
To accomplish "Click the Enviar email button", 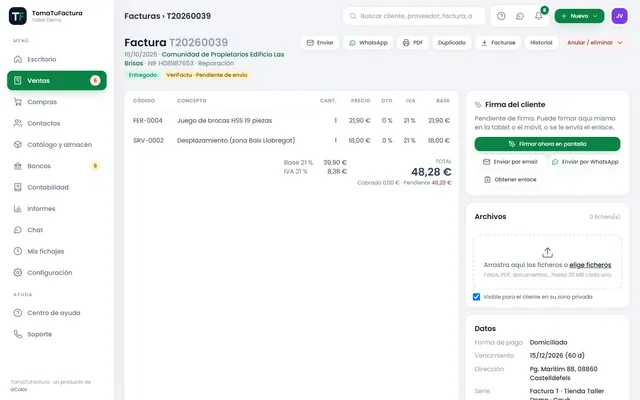I will pos(320,42).
